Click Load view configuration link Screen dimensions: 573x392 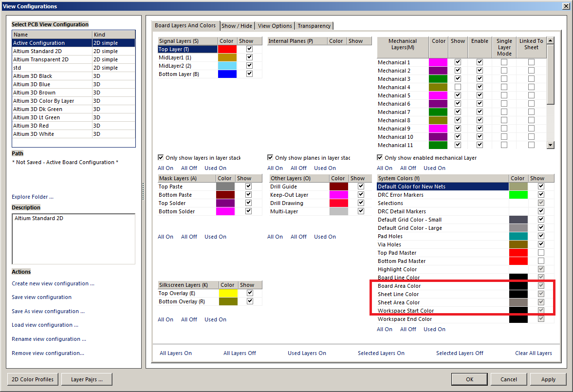coord(45,325)
